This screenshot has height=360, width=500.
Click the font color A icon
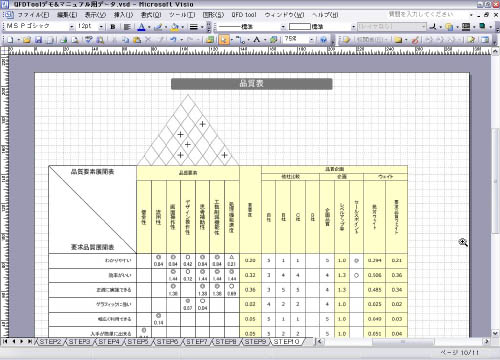[142, 27]
